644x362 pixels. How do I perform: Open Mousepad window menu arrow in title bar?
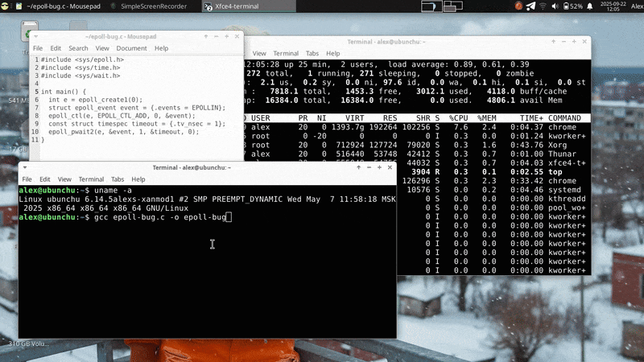click(x=36, y=36)
